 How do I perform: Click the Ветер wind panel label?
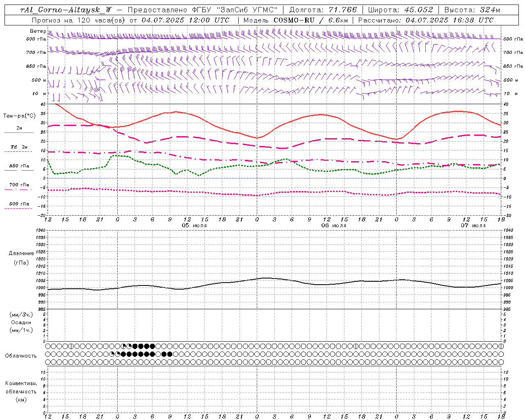tap(38, 31)
